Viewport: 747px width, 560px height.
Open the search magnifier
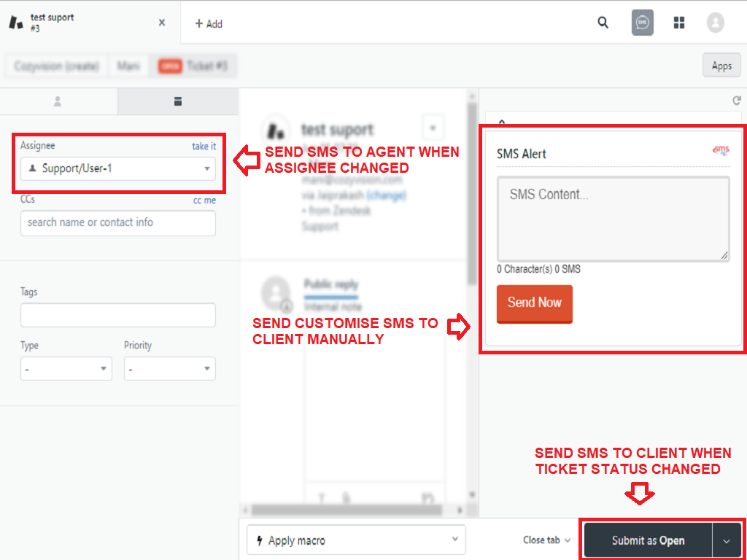[603, 23]
